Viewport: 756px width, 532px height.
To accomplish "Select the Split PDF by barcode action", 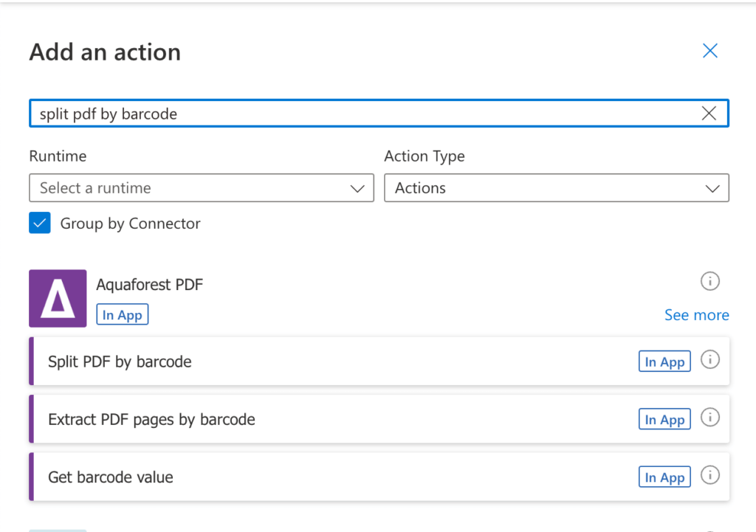I will [295, 361].
